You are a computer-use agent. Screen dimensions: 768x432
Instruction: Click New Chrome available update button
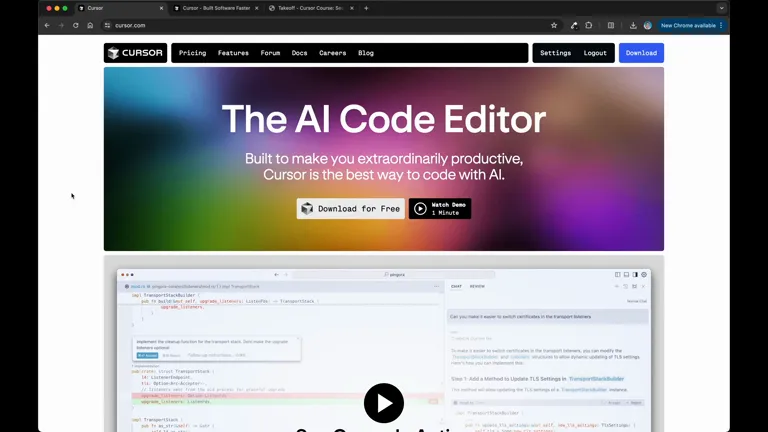tap(691, 25)
